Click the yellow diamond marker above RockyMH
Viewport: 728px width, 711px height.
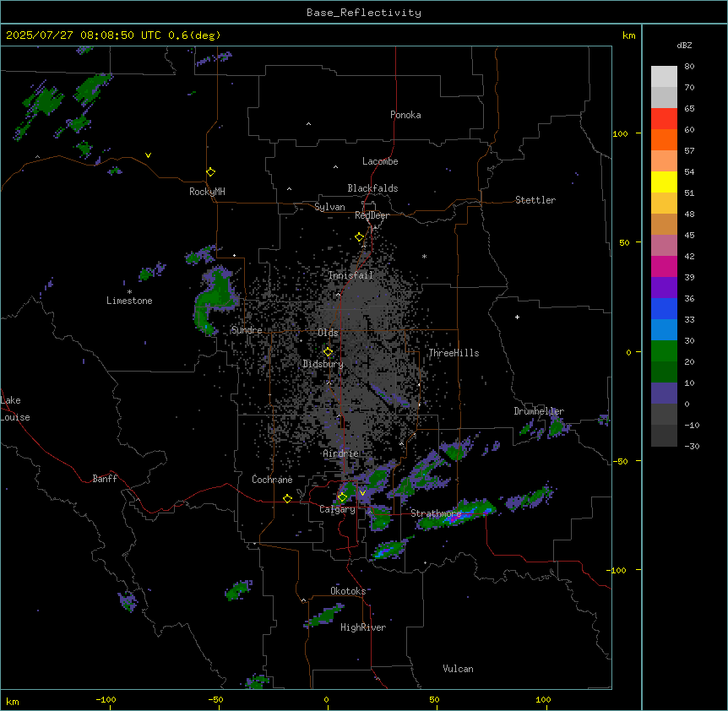click(x=210, y=172)
